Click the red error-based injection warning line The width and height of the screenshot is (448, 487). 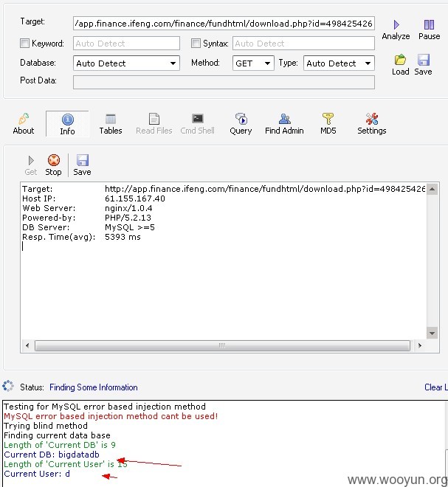click(x=111, y=416)
